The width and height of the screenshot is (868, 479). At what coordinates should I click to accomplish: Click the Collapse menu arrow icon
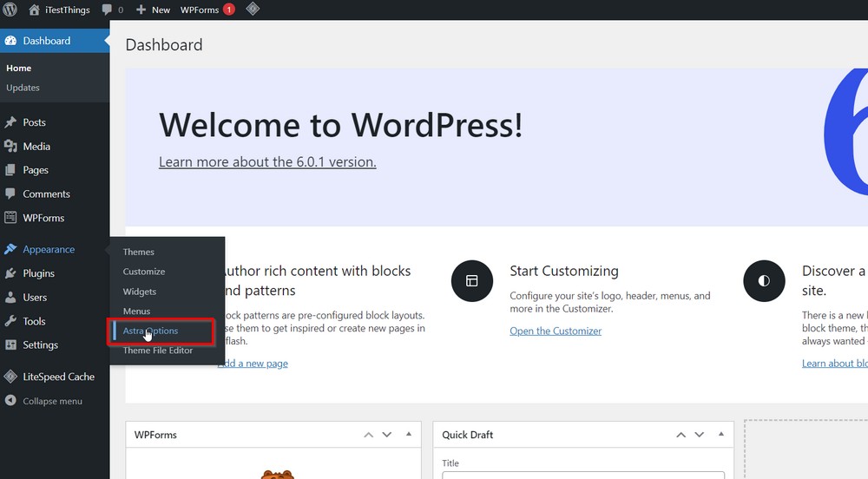[x=10, y=400]
